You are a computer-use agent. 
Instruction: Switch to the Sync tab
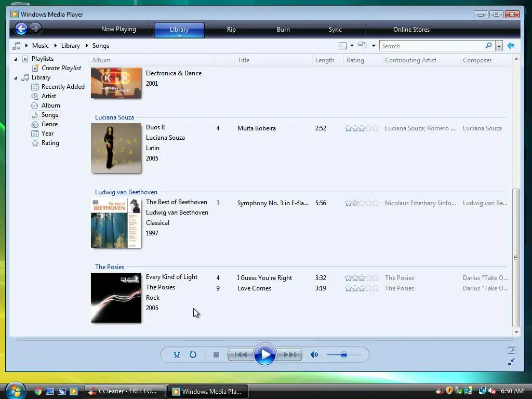[335, 30]
